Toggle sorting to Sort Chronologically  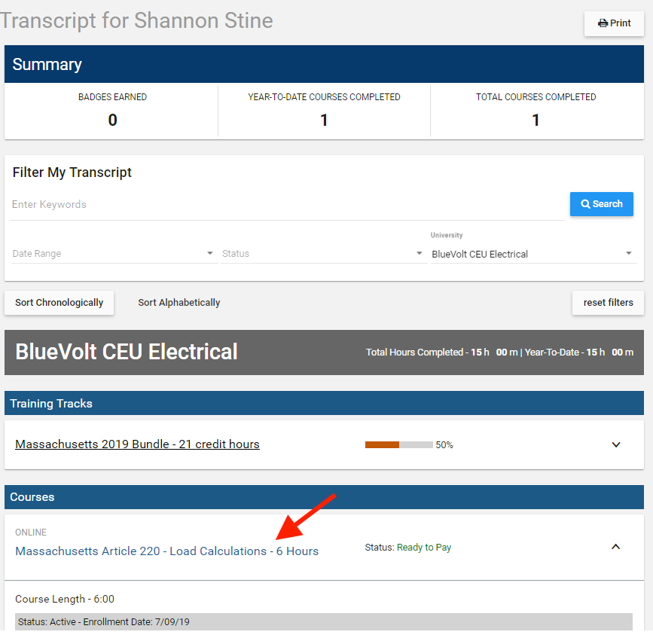coord(59,302)
